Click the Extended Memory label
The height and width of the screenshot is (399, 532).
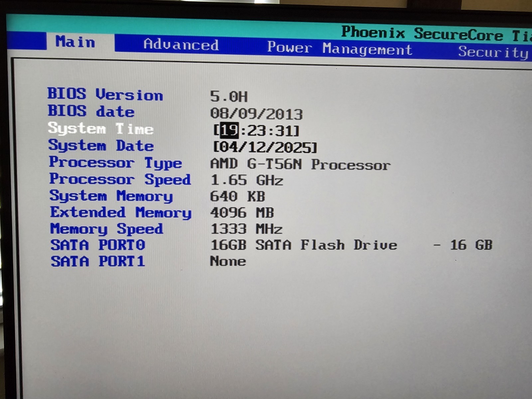121,213
